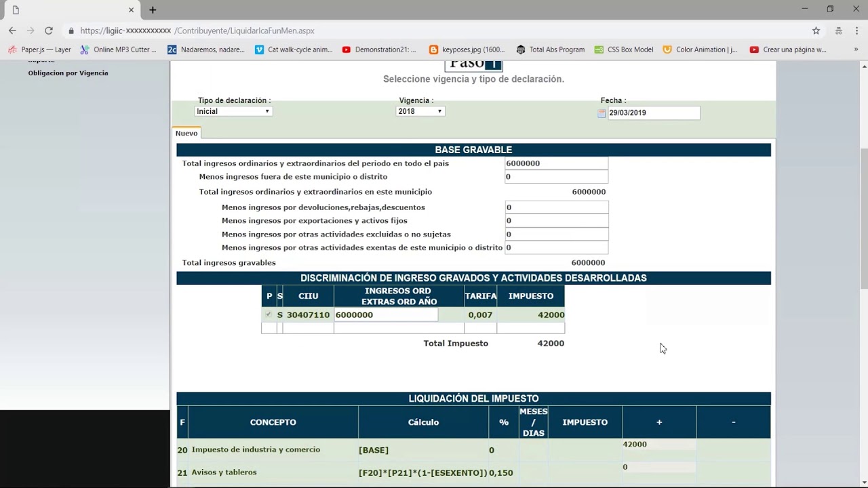Click the browser forward arrow
Screen dimensions: 868x488
pos(31,30)
